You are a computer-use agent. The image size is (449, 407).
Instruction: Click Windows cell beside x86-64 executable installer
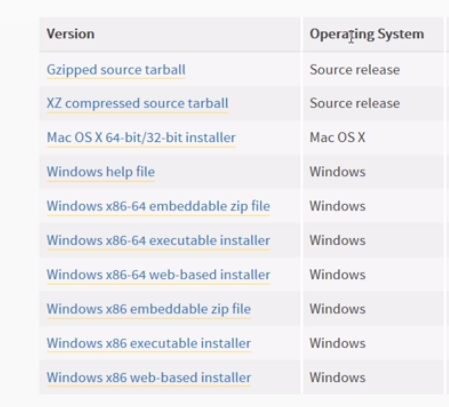337,240
